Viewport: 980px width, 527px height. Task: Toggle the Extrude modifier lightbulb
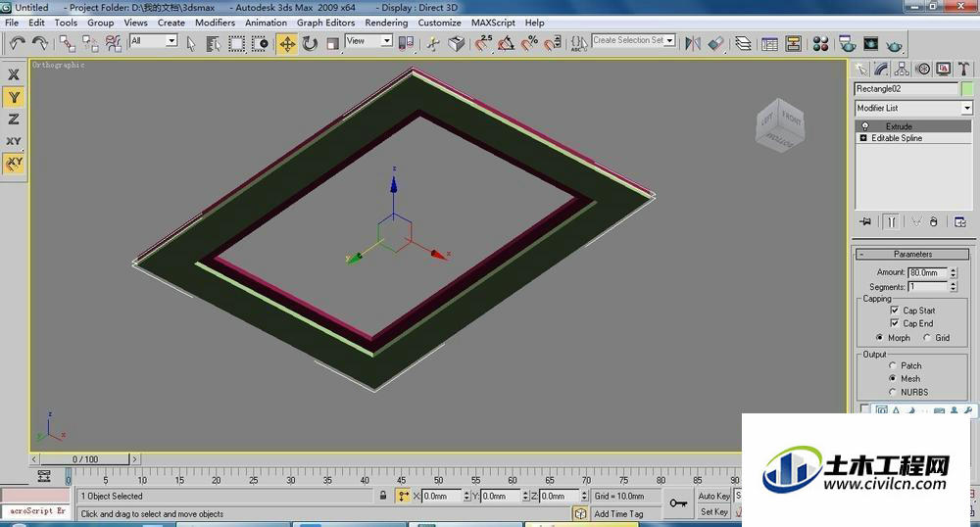point(865,126)
